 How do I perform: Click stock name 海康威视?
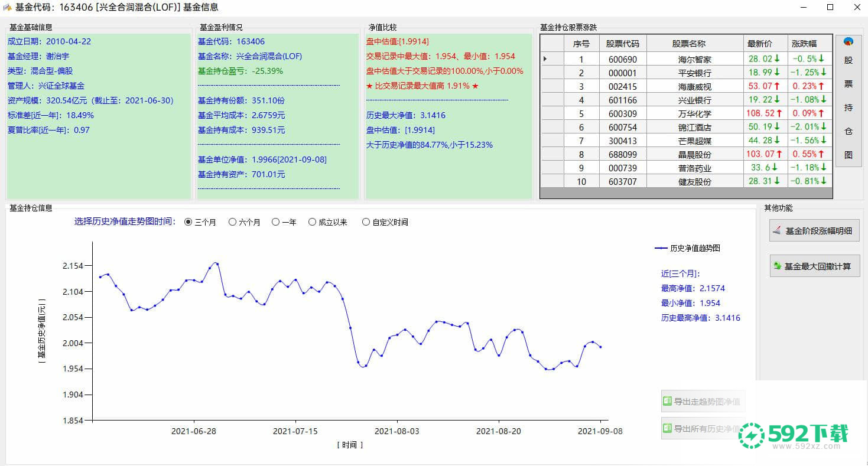click(x=695, y=86)
